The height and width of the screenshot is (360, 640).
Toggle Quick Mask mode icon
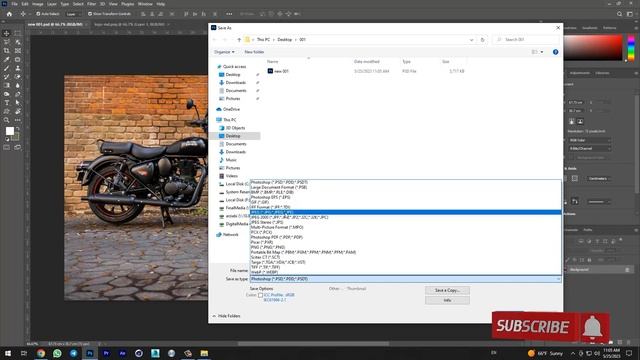pos(7,147)
